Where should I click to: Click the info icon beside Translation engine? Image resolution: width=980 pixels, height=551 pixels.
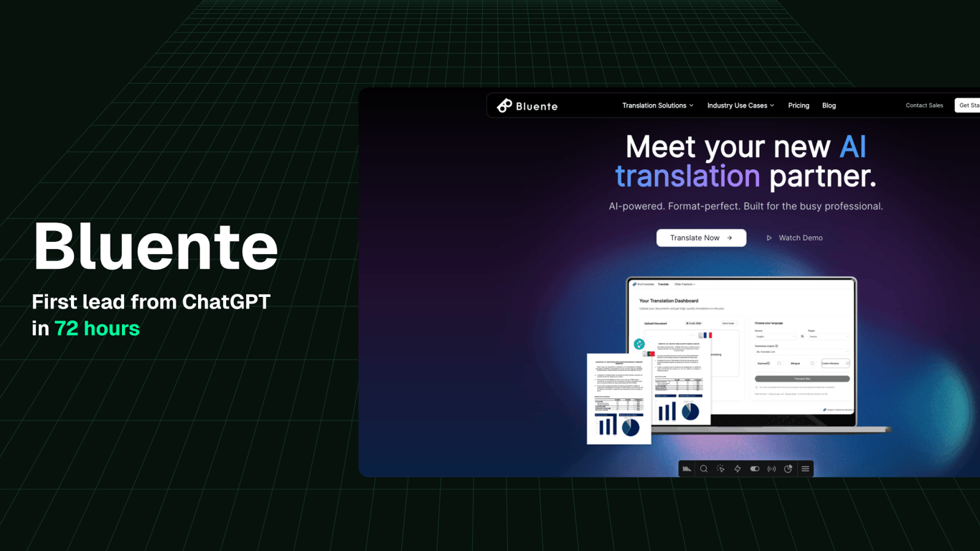(x=776, y=346)
